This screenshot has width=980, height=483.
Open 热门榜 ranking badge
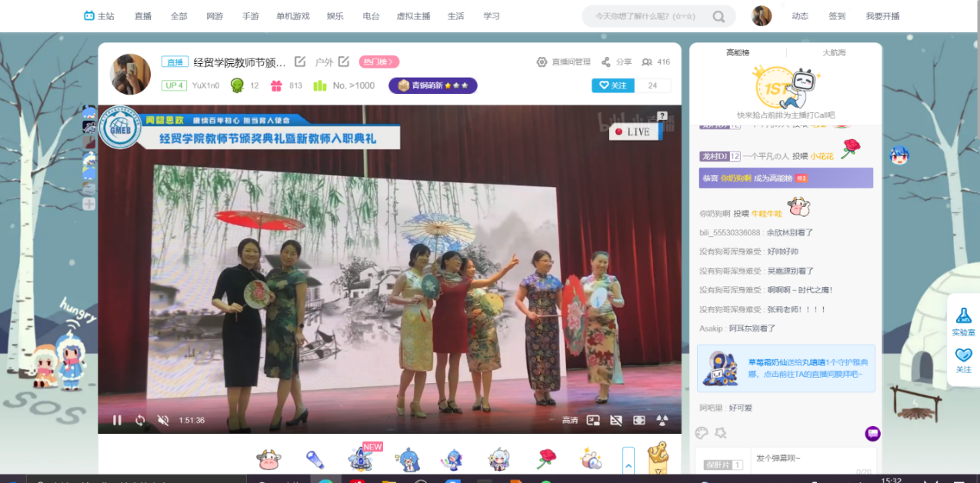point(378,62)
